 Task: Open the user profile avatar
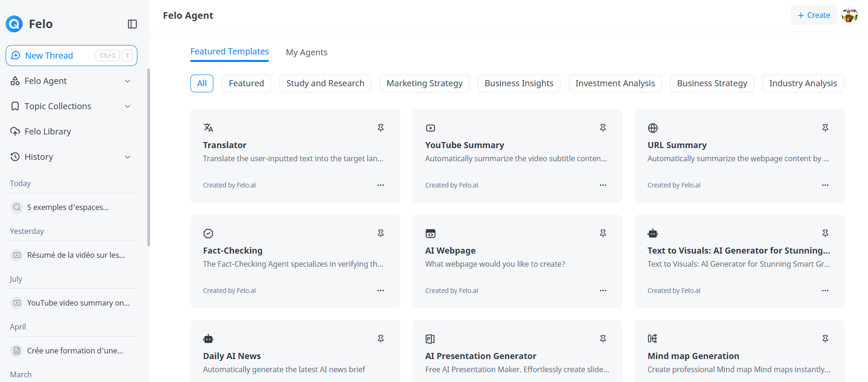click(849, 15)
